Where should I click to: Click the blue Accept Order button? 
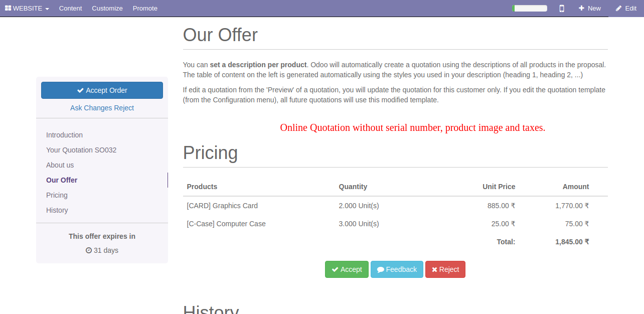(102, 90)
